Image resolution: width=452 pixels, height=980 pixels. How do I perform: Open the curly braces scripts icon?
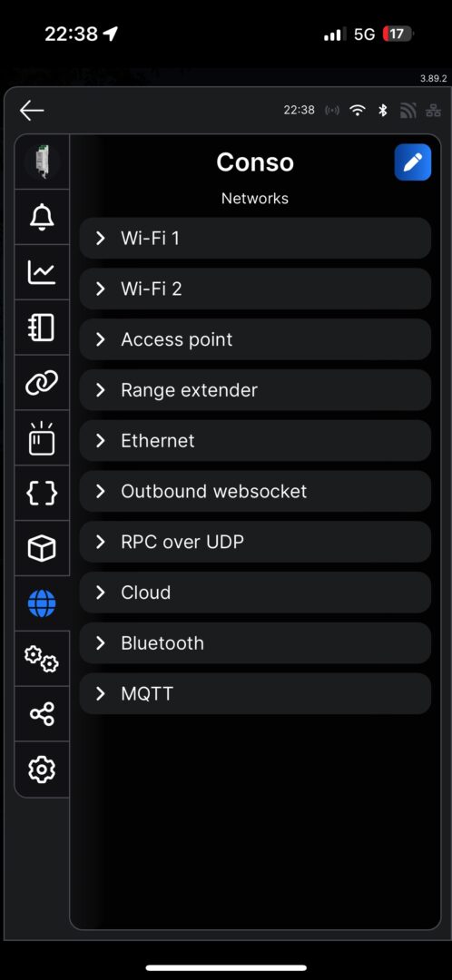(x=42, y=493)
